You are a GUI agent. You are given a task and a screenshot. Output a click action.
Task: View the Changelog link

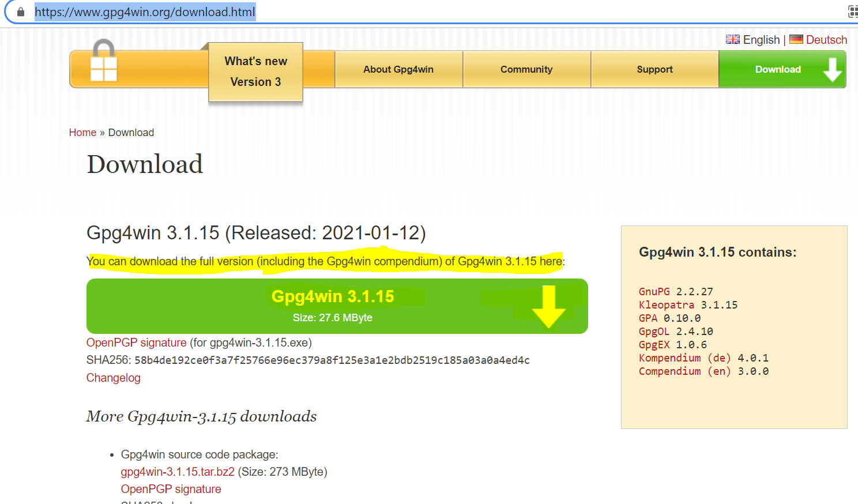pos(113,378)
